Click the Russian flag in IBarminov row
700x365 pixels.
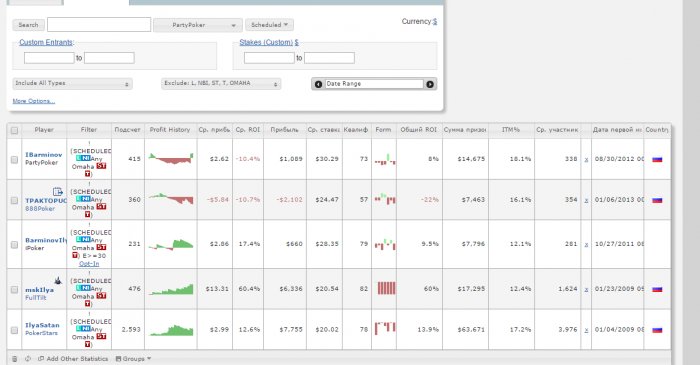coord(657,159)
